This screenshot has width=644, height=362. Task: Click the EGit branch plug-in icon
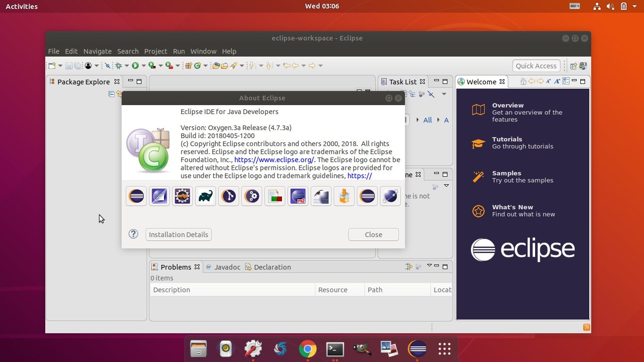[229, 196]
